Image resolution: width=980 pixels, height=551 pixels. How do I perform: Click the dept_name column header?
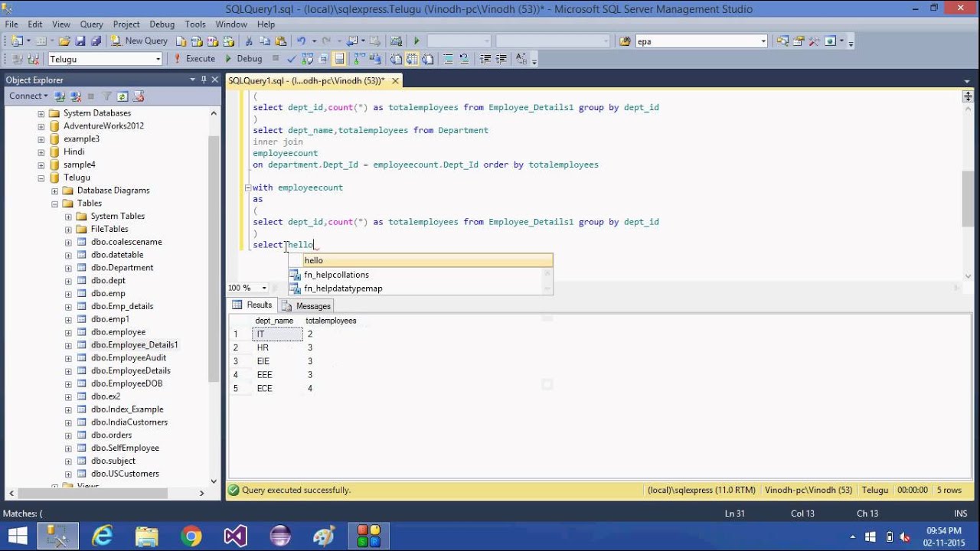(x=274, y=321)
